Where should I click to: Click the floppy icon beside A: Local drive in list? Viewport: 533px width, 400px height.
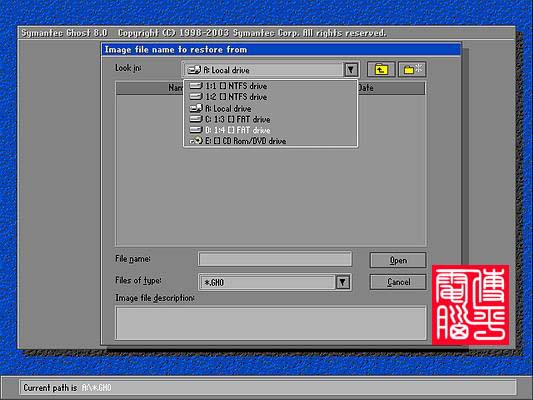click(x=196, y=108)
